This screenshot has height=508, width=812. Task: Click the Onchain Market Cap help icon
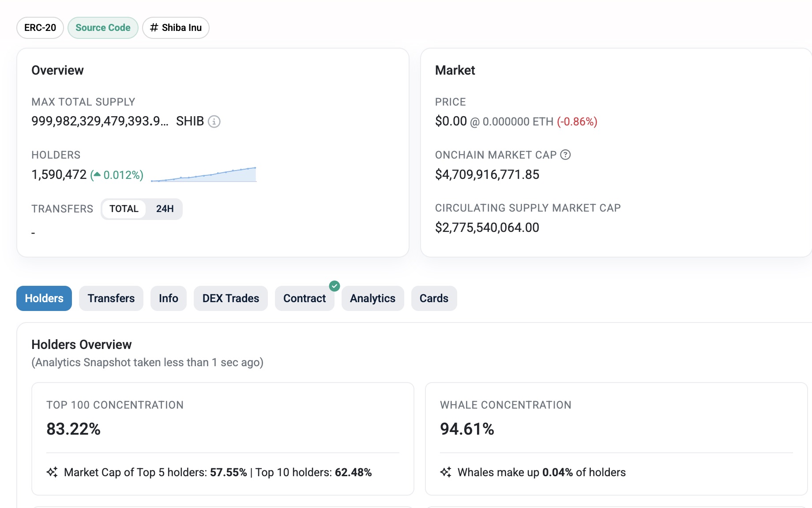[565, 155]
